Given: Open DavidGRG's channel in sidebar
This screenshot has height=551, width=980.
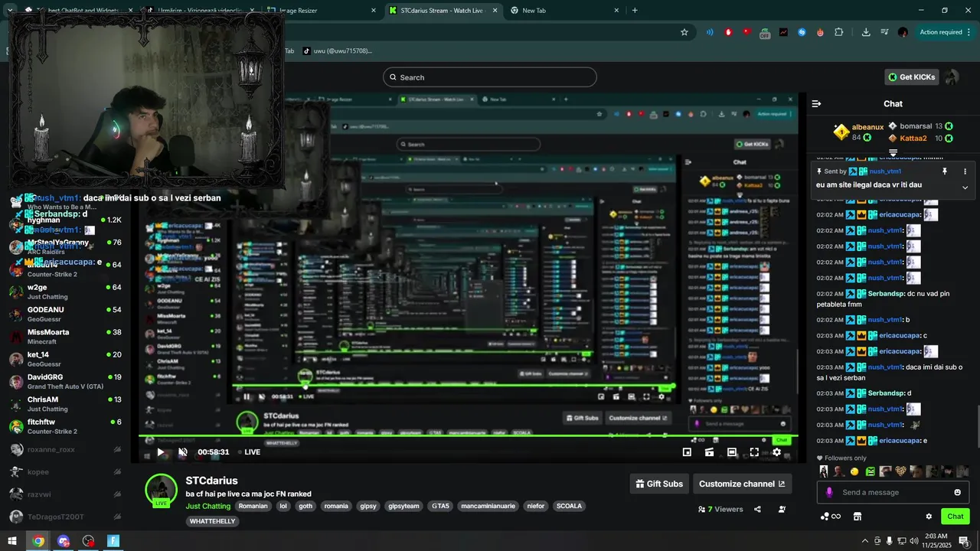Looking at the screenshot, I should pos(65,381).
